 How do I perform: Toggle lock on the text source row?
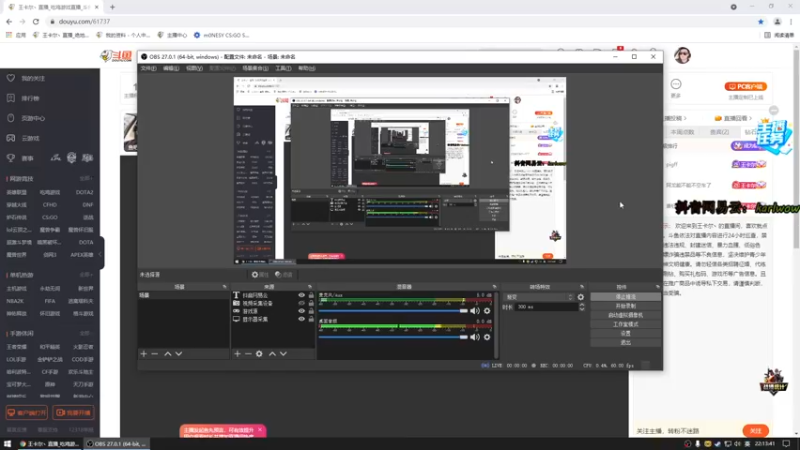click(311, 295)
